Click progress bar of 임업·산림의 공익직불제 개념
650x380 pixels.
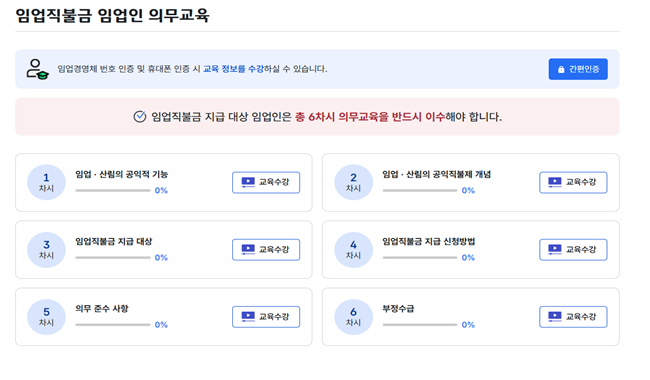420,191
